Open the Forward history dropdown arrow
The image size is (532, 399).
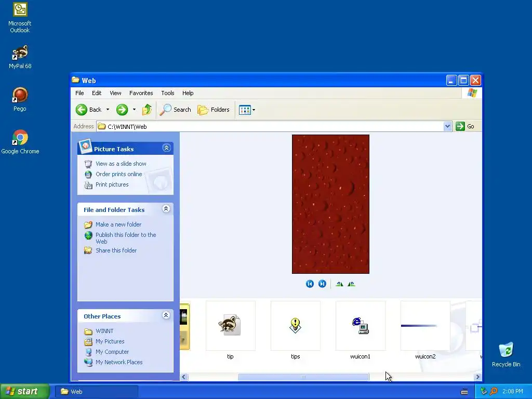pyautogui.click(x=134, y=110)
